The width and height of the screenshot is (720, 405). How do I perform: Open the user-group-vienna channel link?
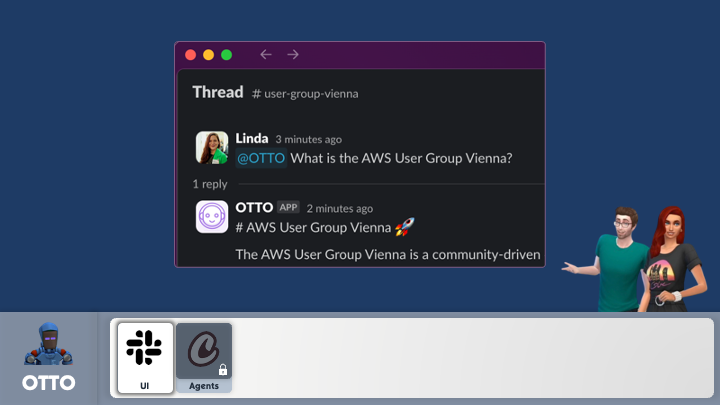pyautogui.click(x=305, y=94)
